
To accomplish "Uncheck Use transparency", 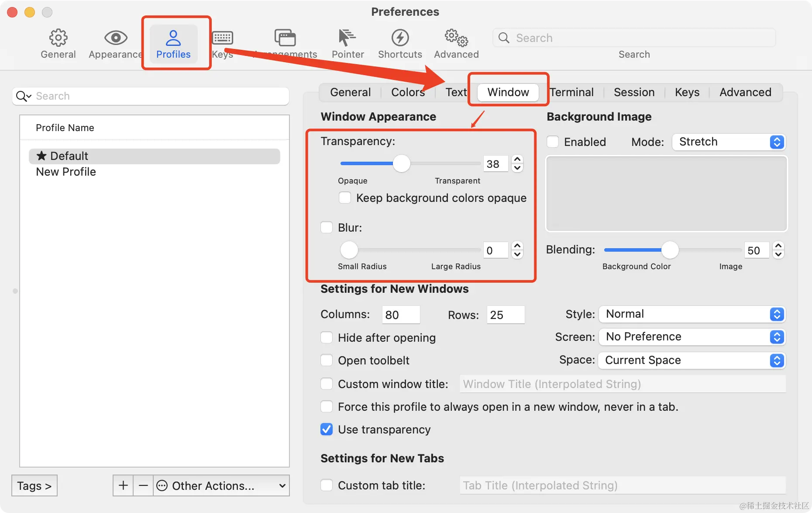I will point(327,430).
